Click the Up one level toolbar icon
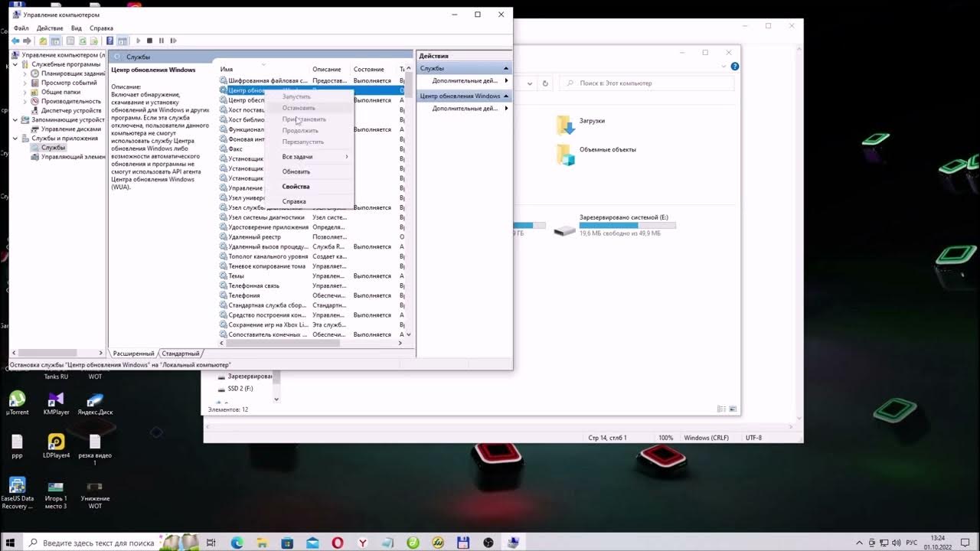This screenshot has width=980, height=551. point(43,41)
